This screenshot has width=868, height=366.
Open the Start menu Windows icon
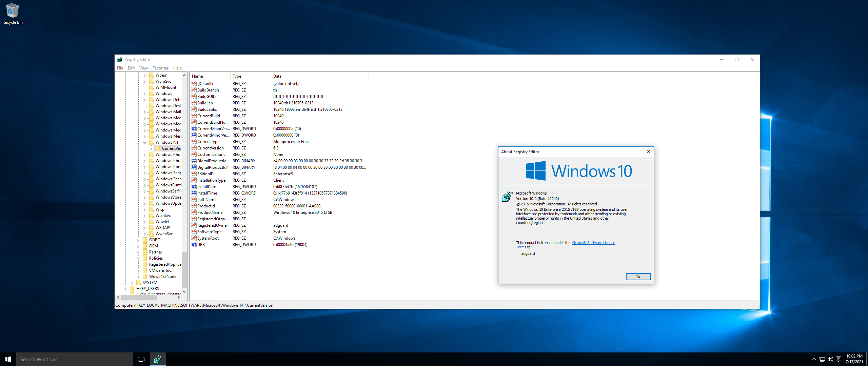point(8,359)
